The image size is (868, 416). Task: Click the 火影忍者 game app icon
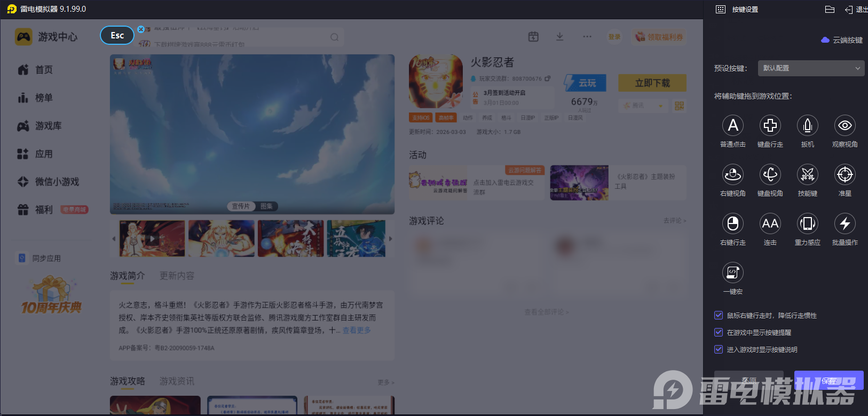pos(436,82)
